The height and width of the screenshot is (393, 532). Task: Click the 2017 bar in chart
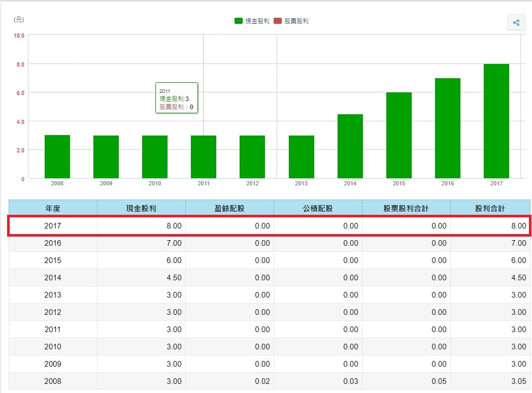[496, 121]
